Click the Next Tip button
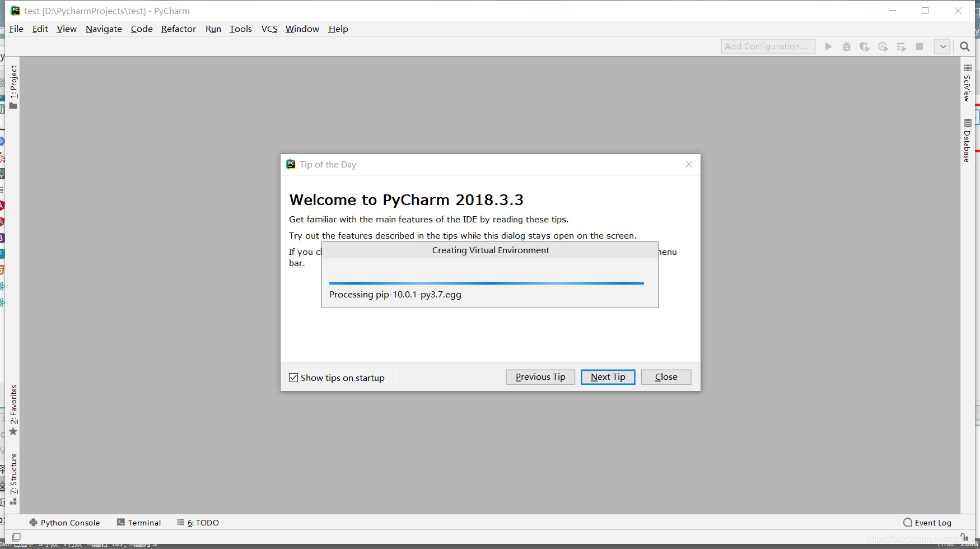Screen dimensions: 980x549 pos(608,377)
